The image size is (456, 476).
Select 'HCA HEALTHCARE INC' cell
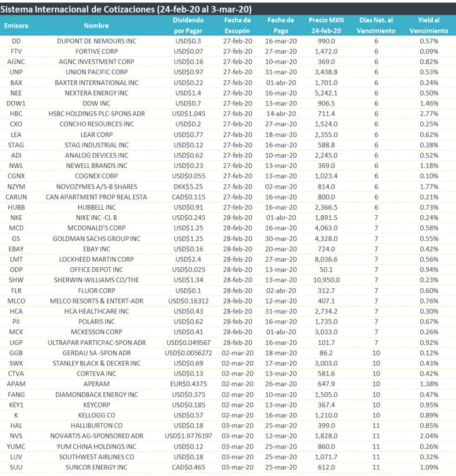tap(97, 311)
